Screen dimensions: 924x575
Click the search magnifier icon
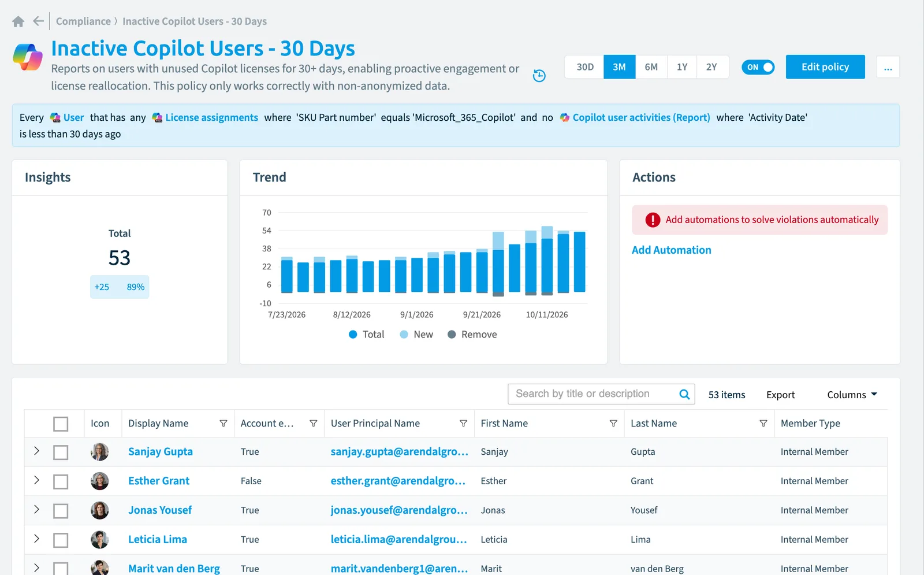click(x=684, y=394)
